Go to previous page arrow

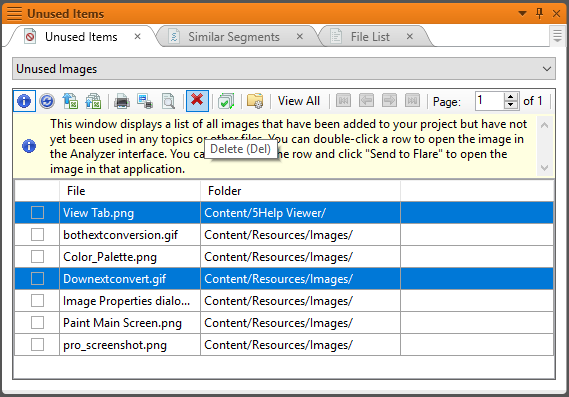tap(367, 100)
